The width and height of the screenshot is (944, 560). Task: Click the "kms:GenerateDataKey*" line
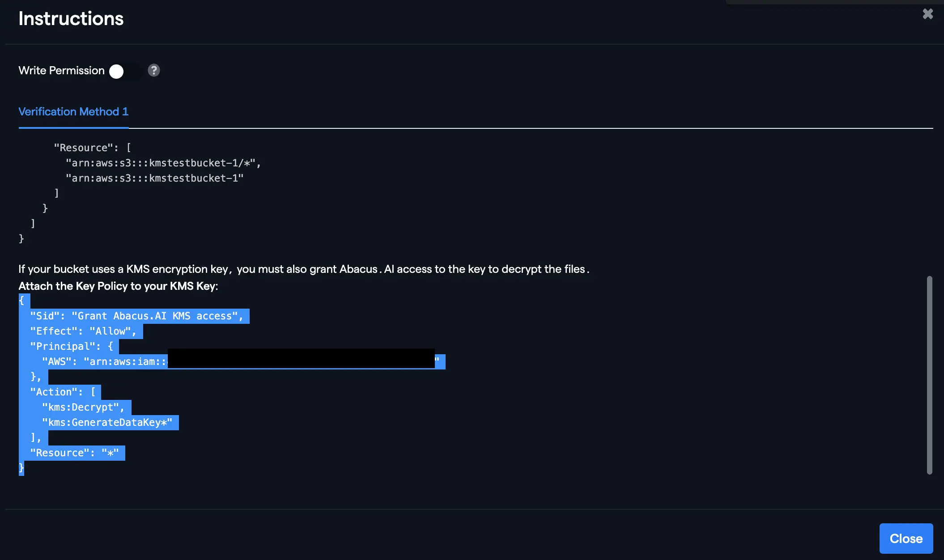107,423
